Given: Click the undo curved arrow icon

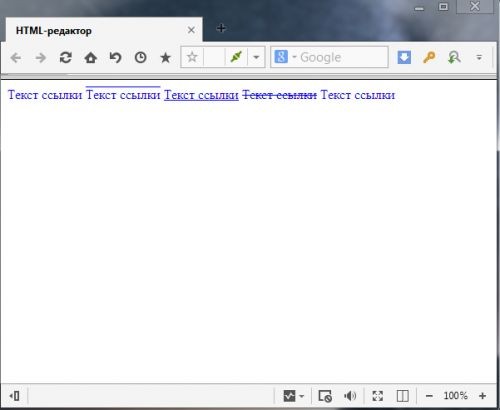Looking at the screenshot, I should click(115, 58).
